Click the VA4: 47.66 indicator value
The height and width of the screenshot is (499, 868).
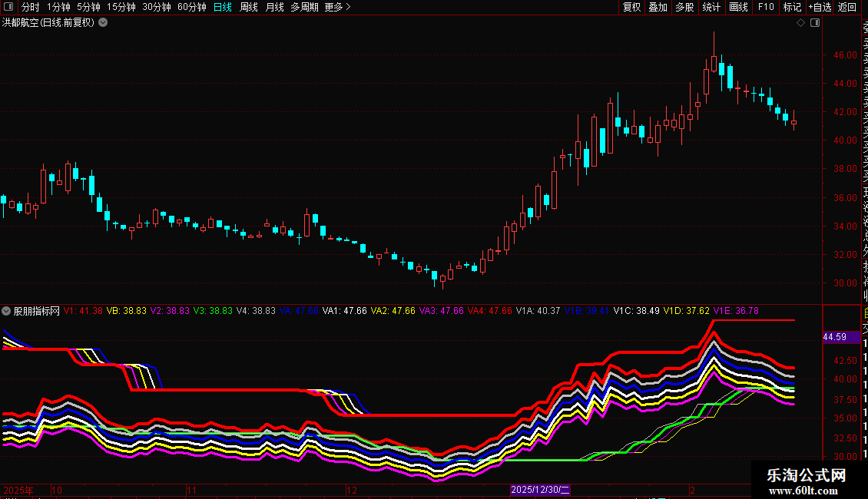tap(490, 311)
